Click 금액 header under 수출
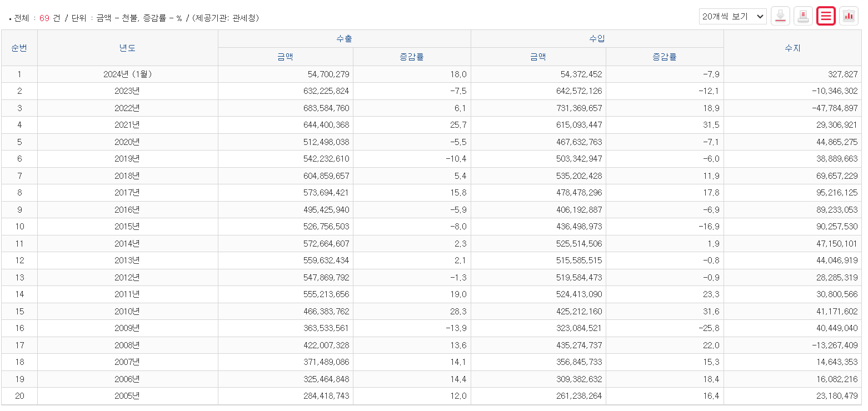This screenshot has width=868, height=411. (x=286, y=57)
